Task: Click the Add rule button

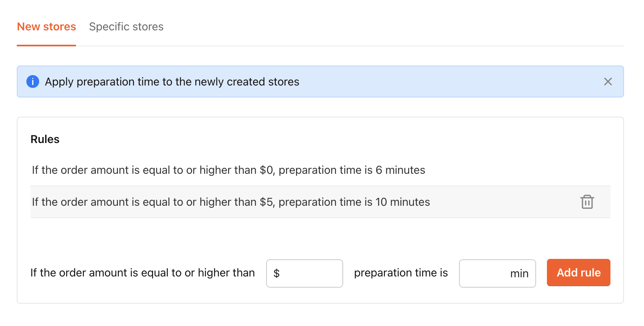Action: pos(578,272)
